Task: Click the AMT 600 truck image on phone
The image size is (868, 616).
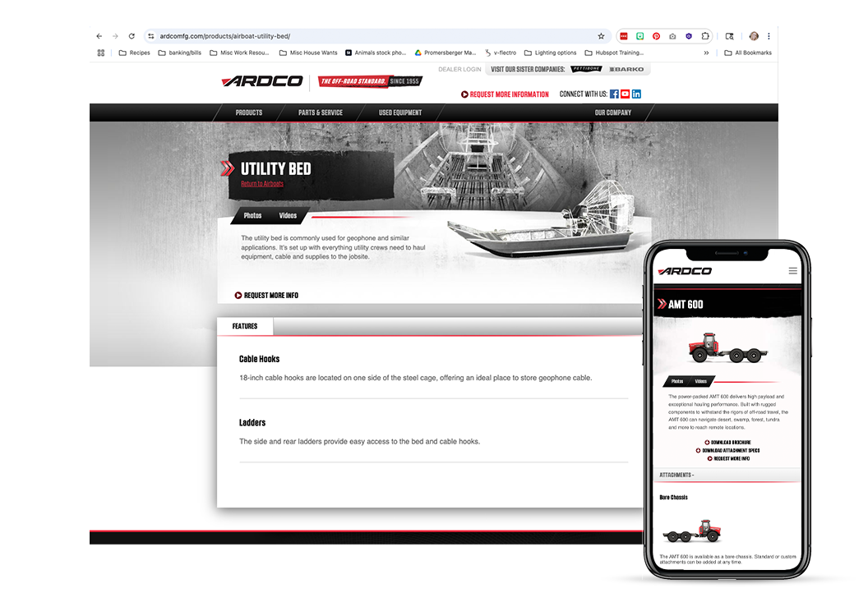Action: tap(727, 347)
